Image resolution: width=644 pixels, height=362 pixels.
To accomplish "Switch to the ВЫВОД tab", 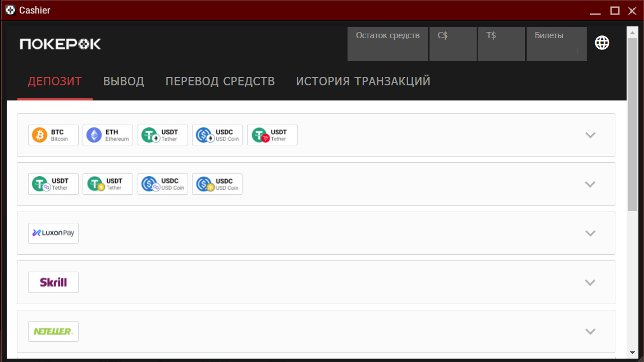I will [124, 81].
